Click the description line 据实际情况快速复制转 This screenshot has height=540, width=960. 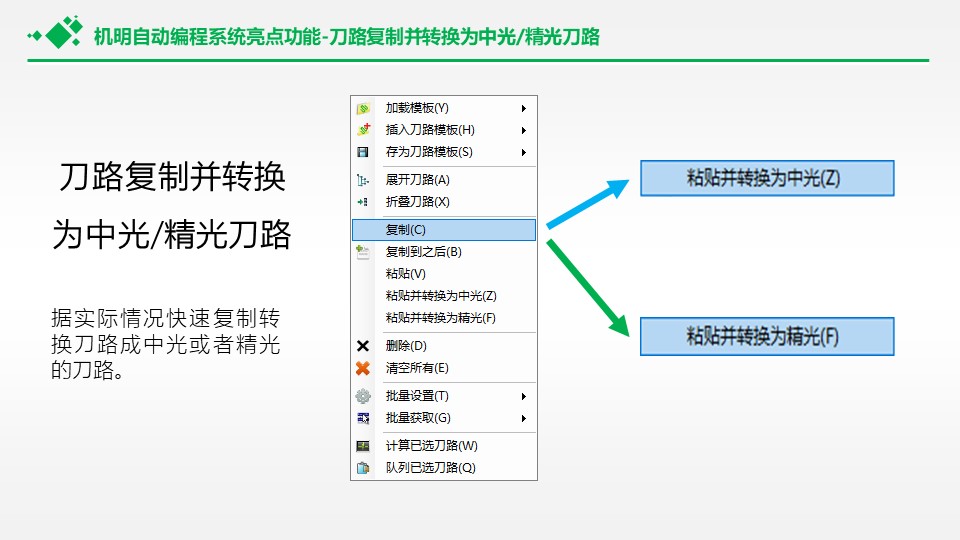coord(165,318)
